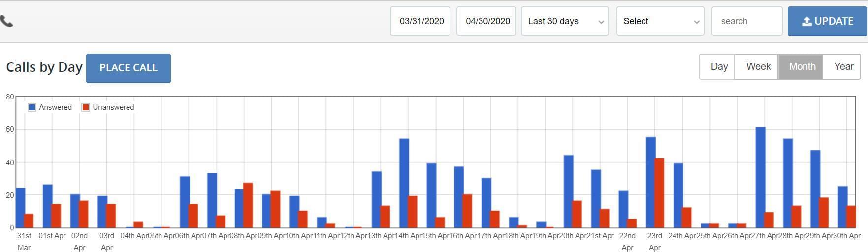Viewport: 868px width, 252px height.
Task: Expand the Select dropdown
Action: (x=660, y=21)
